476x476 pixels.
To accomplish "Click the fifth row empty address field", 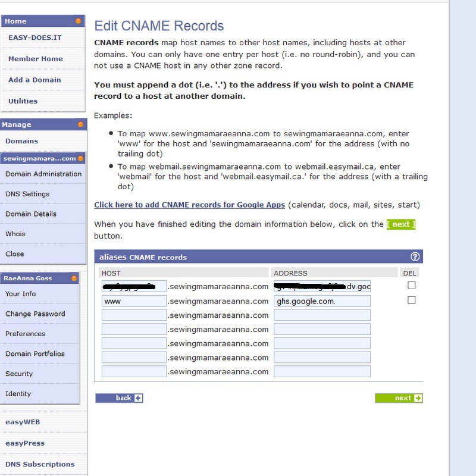I will 322,343.
